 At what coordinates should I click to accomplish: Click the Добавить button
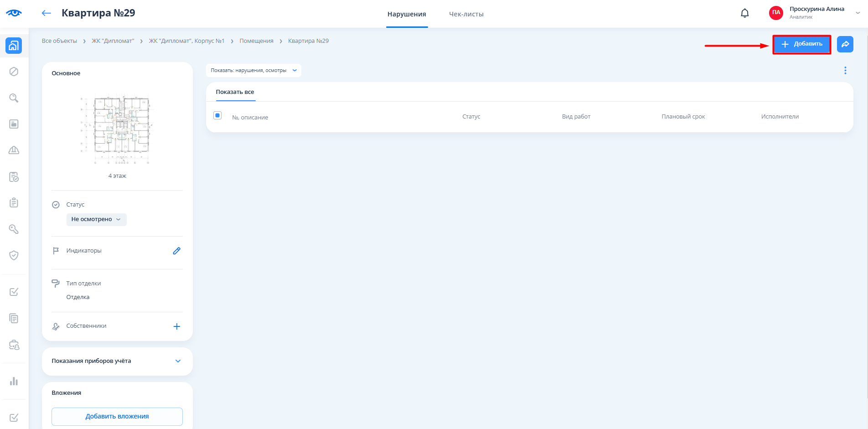(x=801, y=44)
